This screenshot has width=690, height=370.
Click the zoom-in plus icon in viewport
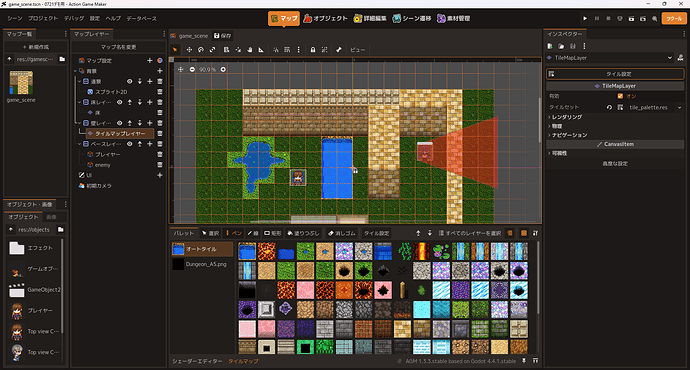click(x=223, y=70)
